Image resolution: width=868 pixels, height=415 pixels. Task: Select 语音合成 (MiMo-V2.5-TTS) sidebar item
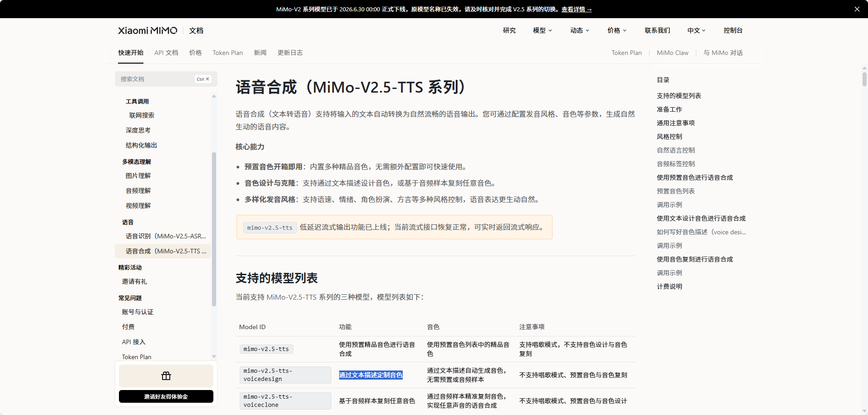tap(163, 251)
